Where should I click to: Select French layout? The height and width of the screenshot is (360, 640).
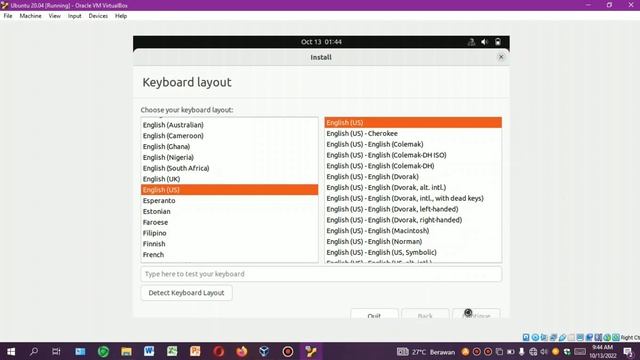(229, 255)
